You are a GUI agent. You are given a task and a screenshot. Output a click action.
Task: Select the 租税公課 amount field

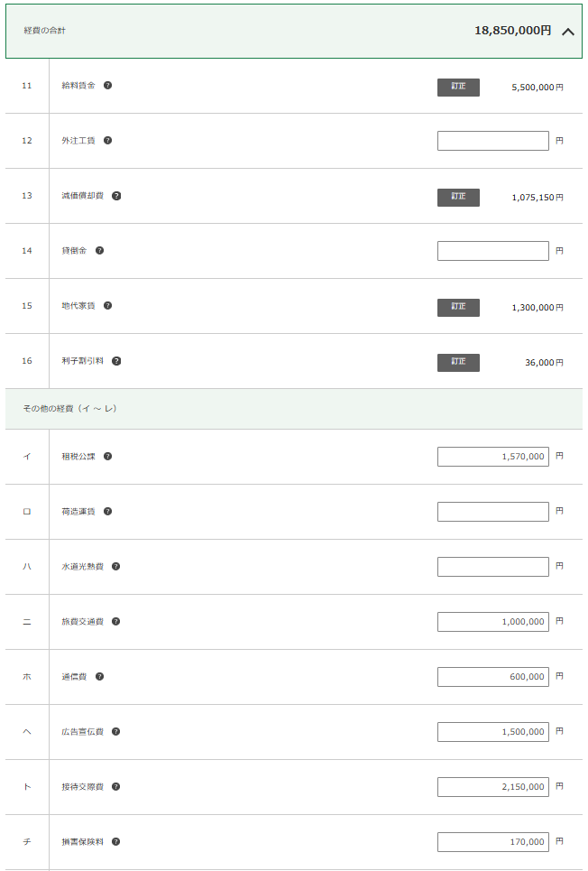click(492, 457)
